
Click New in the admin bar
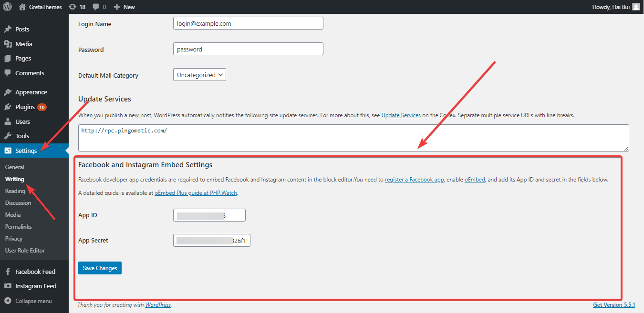click(x=129, y=7)
